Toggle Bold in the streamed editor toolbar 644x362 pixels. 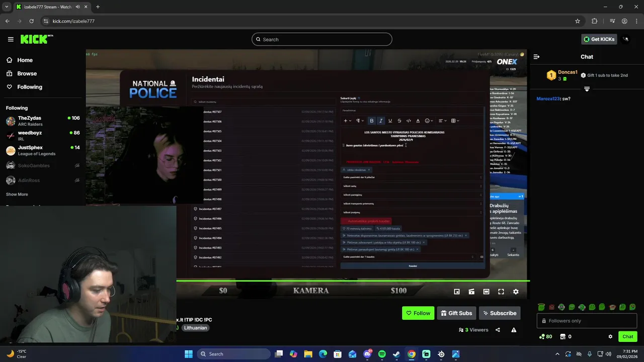click(x=372, y=121)
